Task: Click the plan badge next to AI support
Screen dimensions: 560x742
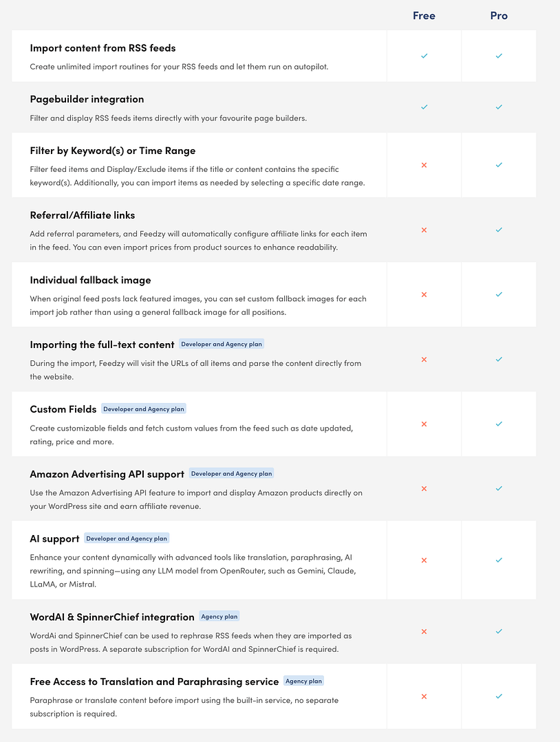Action: (127, 538)
